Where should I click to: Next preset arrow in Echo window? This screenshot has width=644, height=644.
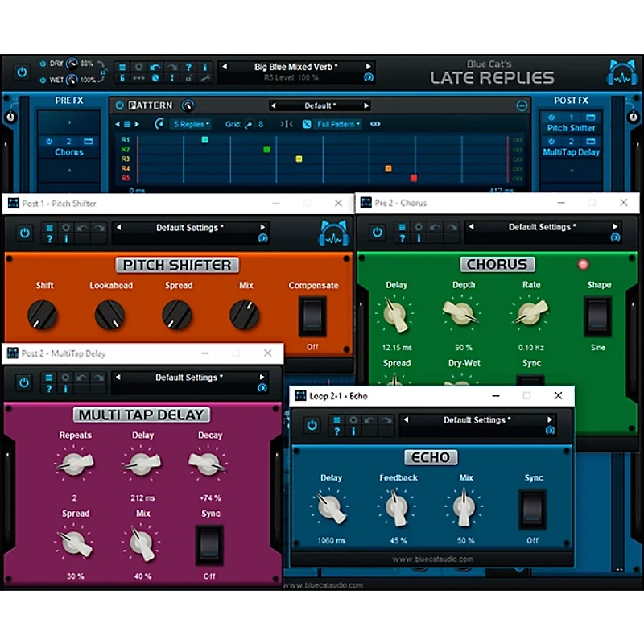pyautogui.click(x=550, y=419)
